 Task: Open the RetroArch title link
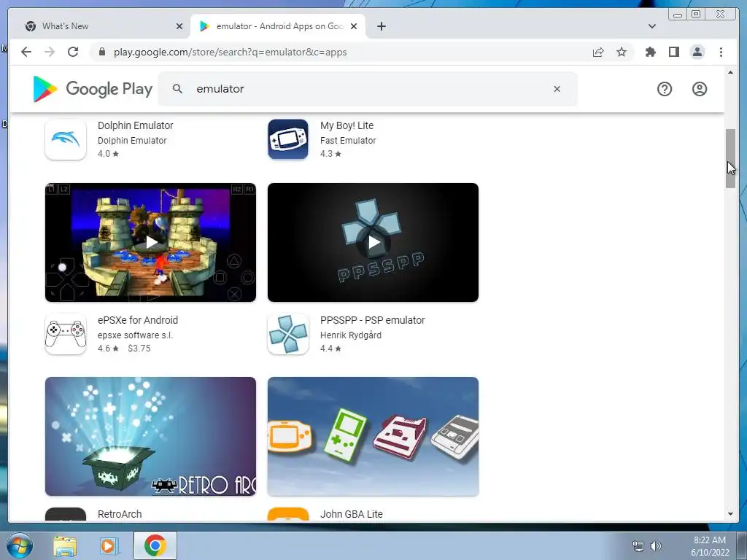pos(120,514)
